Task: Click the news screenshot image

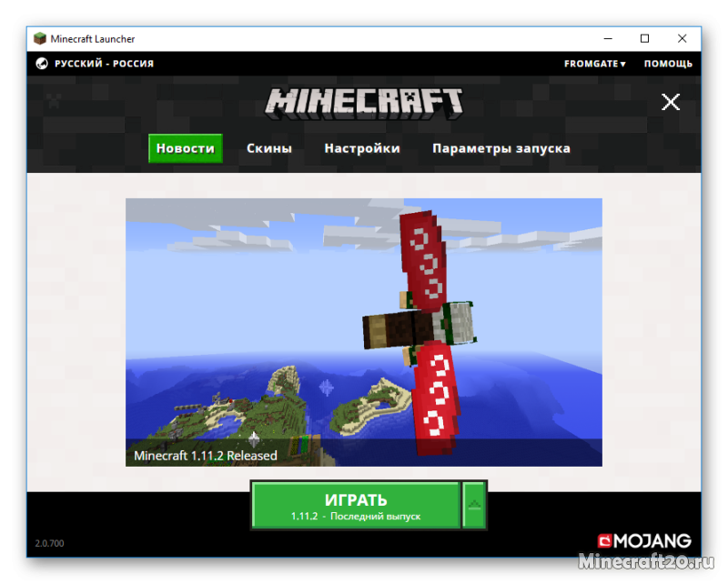Action: click(x=363, y=318)
